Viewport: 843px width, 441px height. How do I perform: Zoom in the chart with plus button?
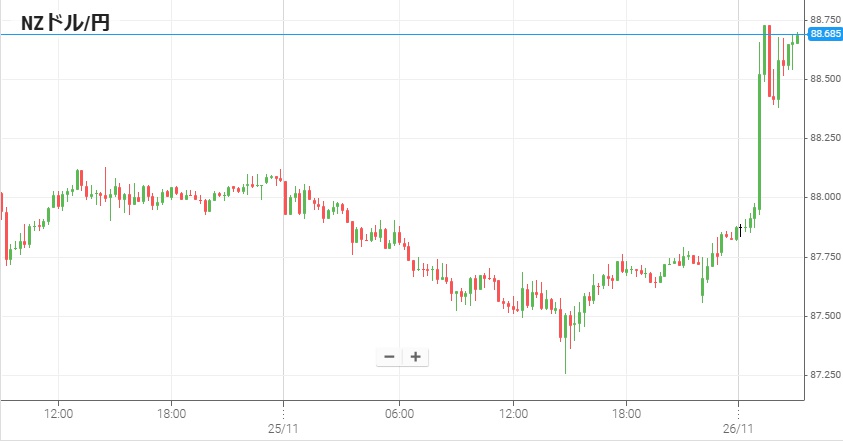tap(415, 357)
